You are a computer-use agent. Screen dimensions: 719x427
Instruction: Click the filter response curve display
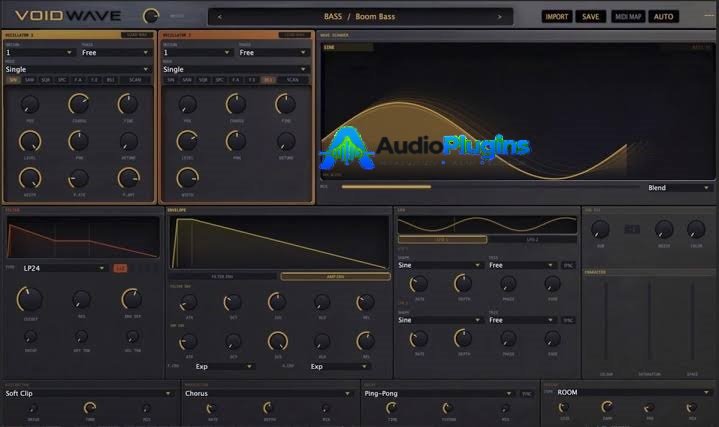tap(83, 237)
